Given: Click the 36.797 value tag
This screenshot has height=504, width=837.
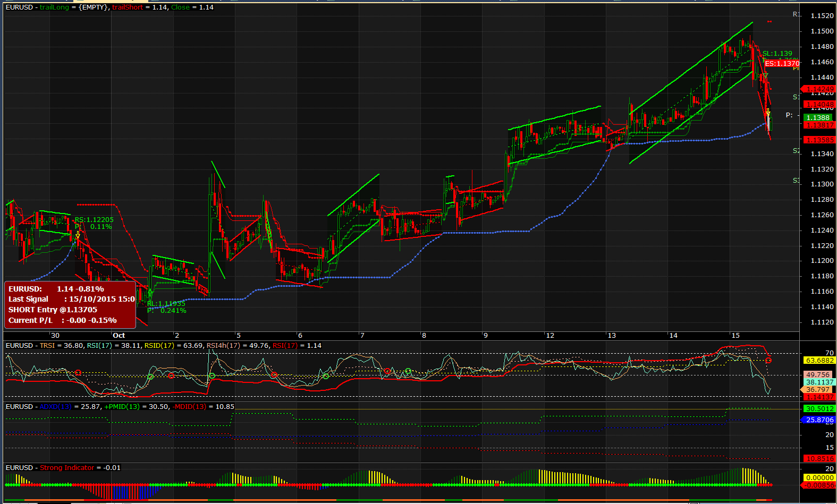Looking at the screenshot, I should point(817,390).
